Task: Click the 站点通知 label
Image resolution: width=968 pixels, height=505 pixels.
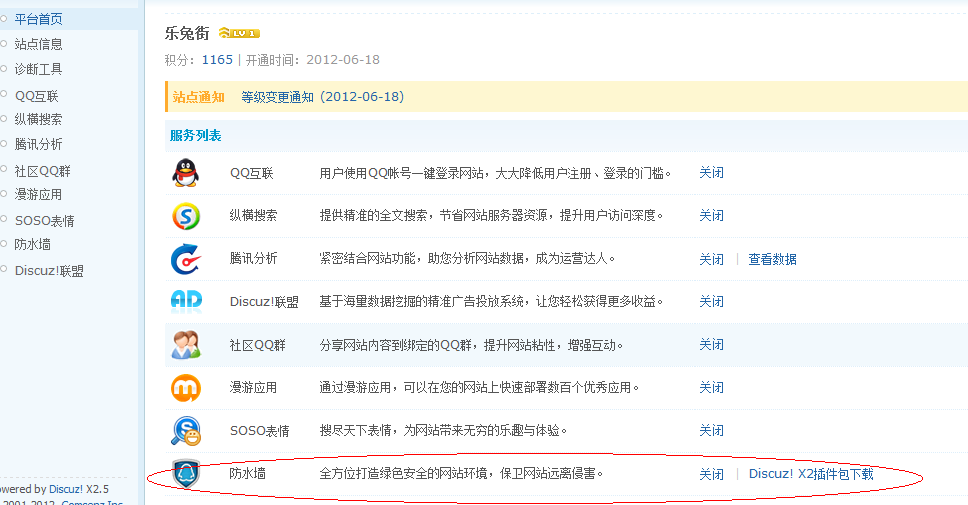Action: pos(199,97)
